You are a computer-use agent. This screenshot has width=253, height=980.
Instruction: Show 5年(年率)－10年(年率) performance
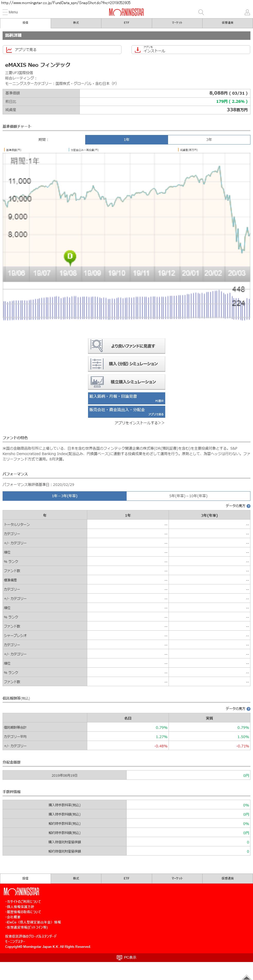click(188, 496)
